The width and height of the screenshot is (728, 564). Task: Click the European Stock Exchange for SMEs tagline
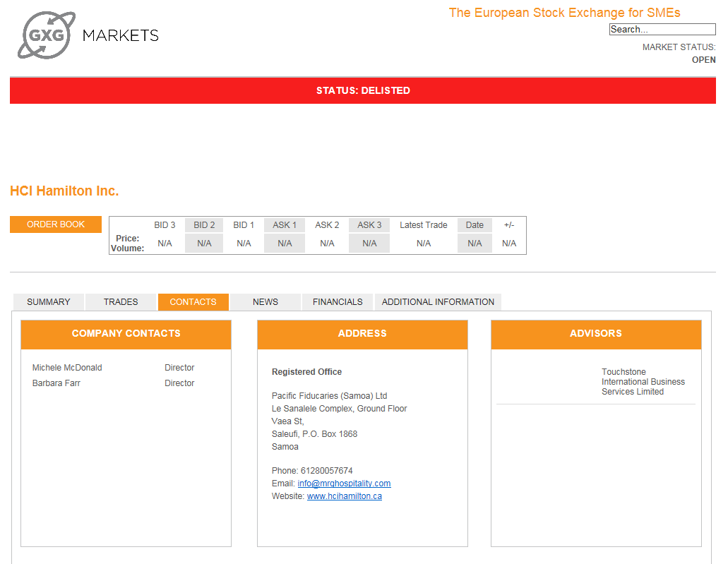click(x=565, y=13)
